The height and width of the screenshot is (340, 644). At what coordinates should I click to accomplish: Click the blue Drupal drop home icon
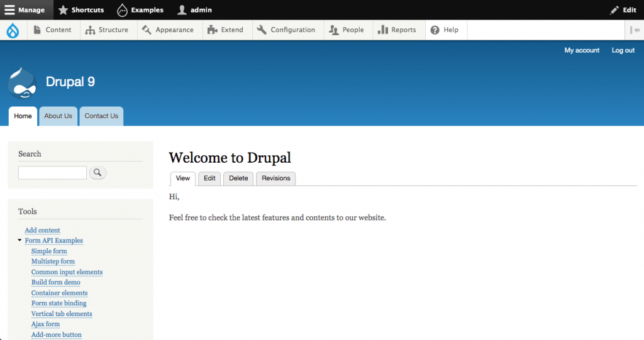click(13, 30)
